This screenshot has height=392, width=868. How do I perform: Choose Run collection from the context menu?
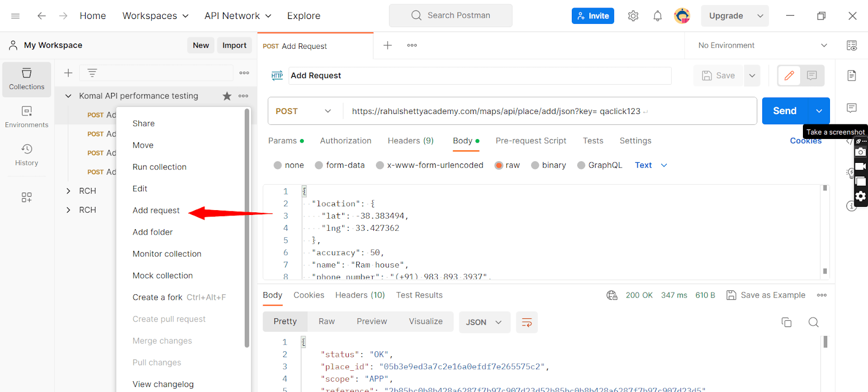(159, 167)
